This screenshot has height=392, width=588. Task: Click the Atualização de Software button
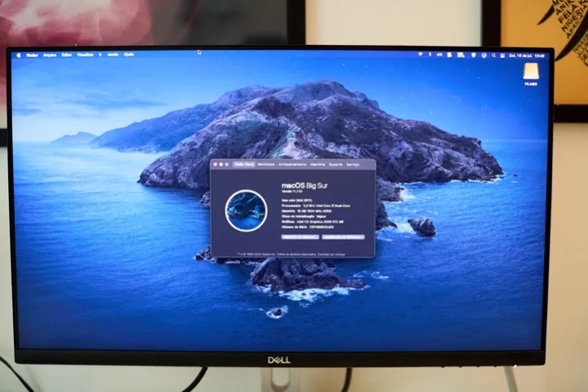coord(343,237)
